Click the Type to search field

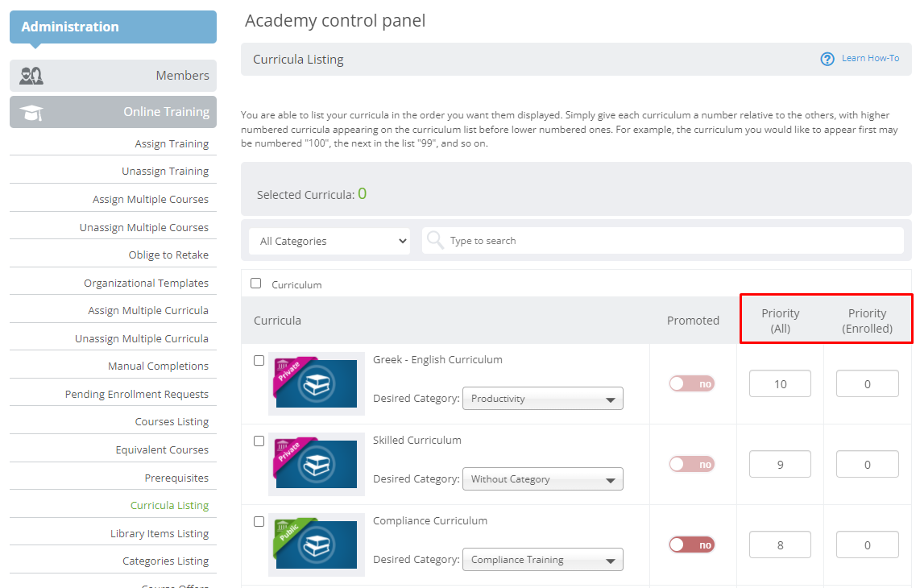(663, 241)
